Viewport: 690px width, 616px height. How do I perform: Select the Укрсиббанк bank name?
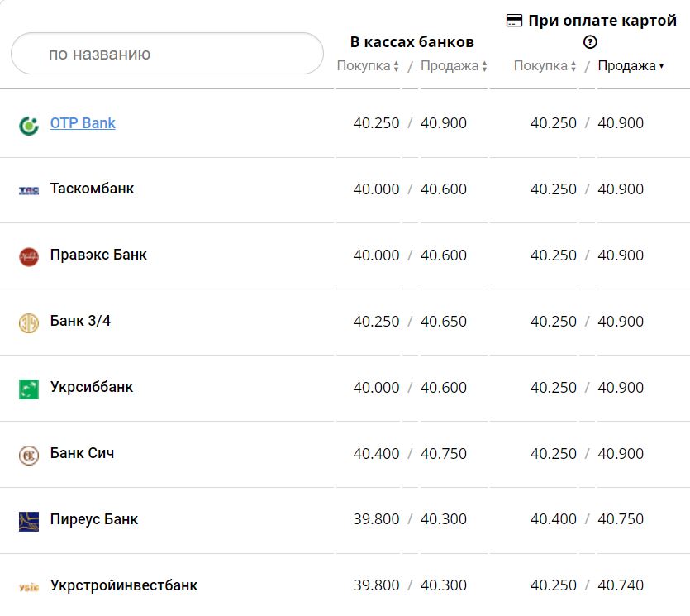[x=91, y=387]
